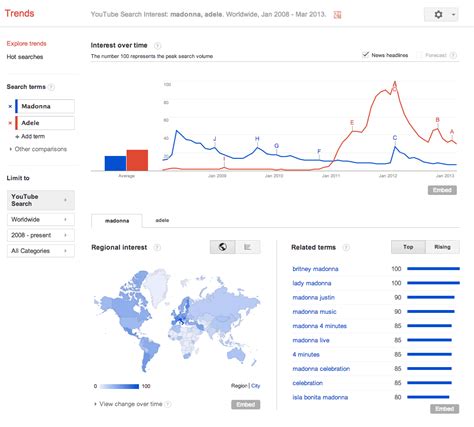Click the britney madonna related term
This screenshot has width=474, height=427.
[315, 269]
